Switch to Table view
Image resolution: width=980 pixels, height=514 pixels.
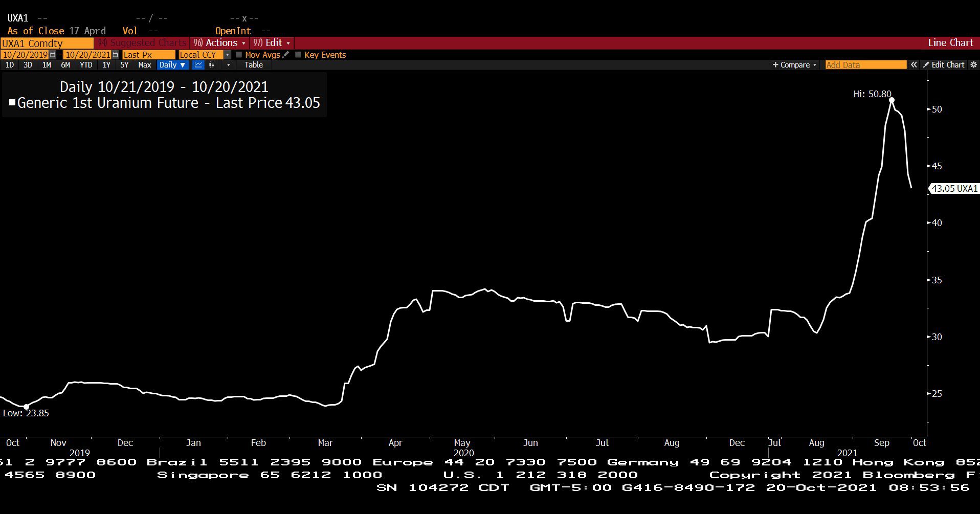254,65
